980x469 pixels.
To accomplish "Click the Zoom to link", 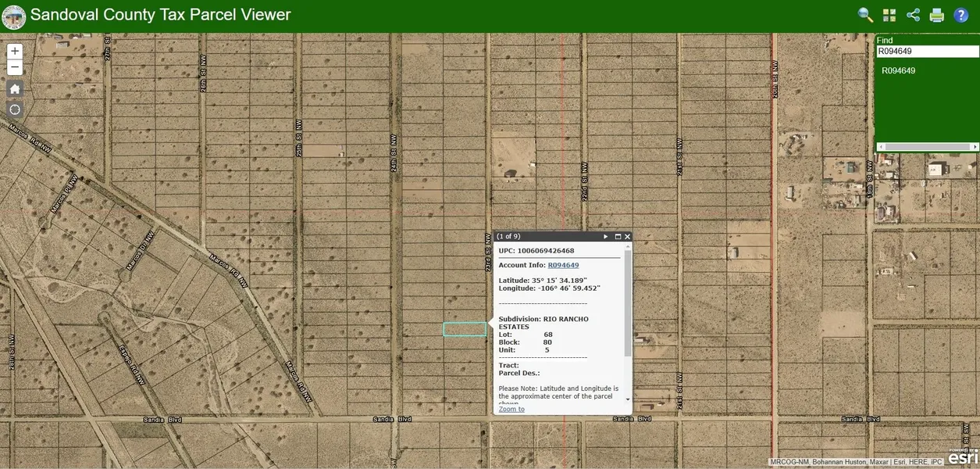I will pos(511,409).
